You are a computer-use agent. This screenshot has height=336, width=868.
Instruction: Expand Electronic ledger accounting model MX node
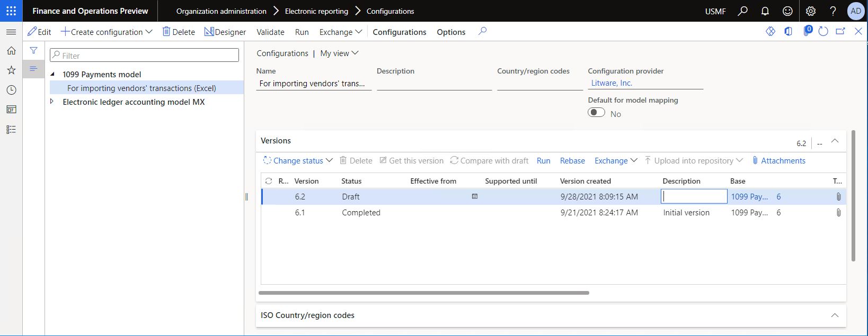tap(52, 102)
